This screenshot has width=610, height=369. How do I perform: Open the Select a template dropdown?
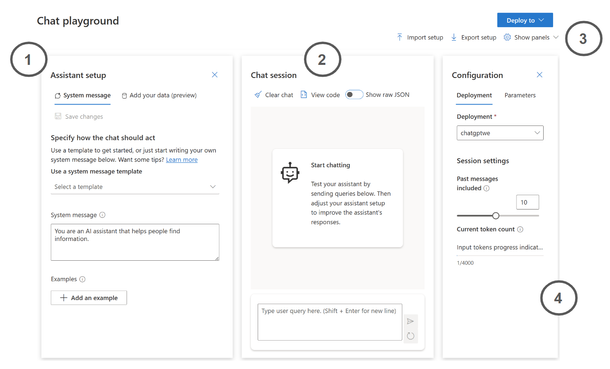(x=135, y=187)
